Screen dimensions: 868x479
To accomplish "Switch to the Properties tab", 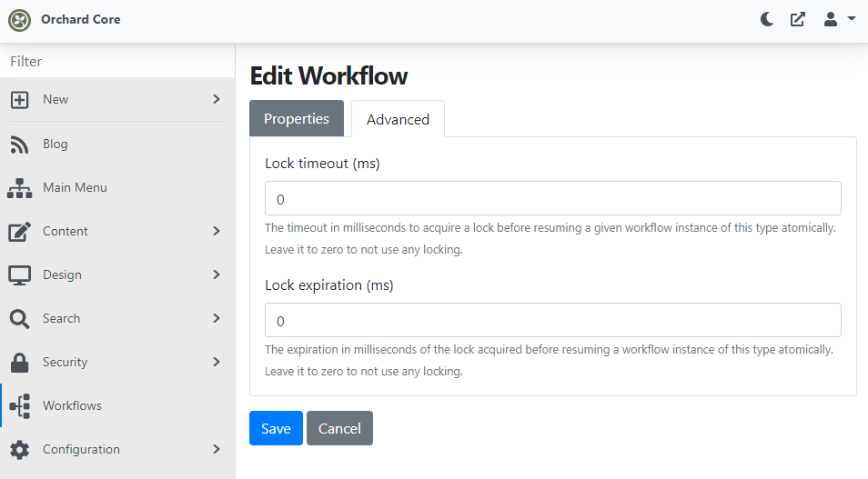I will (297, 118).
